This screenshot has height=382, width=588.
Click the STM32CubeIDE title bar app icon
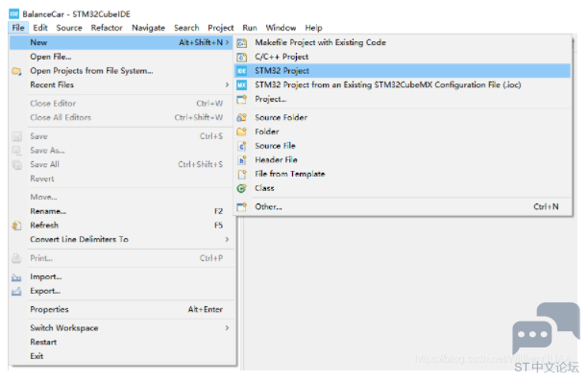[x=13, y=14]
